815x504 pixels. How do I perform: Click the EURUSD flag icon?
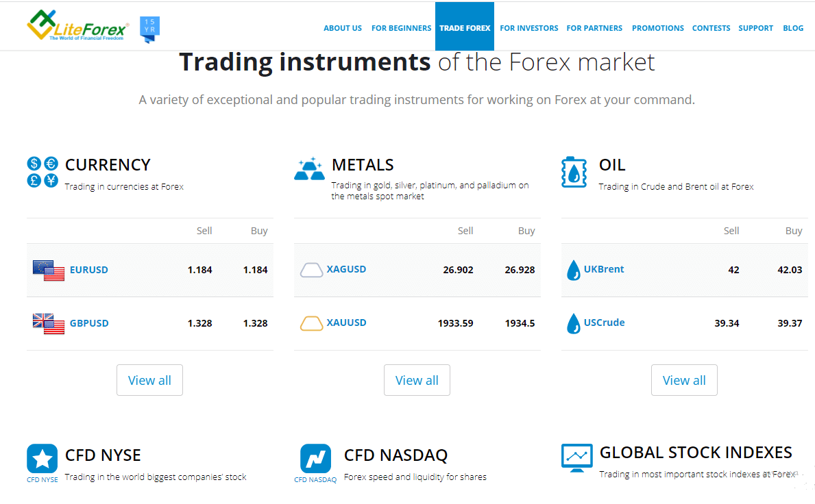pyautogui.click(x=49, y=270)
